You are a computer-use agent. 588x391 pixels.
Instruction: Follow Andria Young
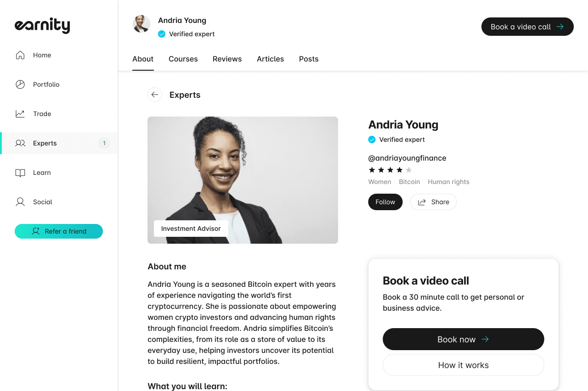(385, 202)
